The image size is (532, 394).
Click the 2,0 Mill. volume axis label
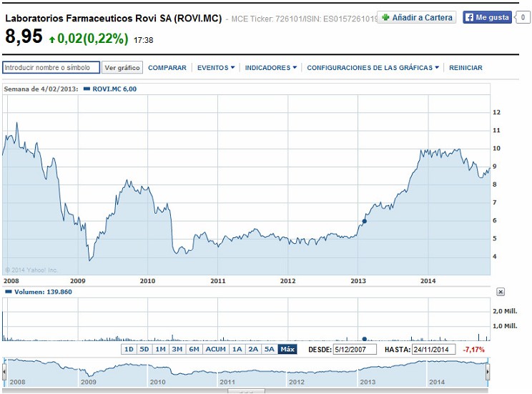(x=505, y=311)
